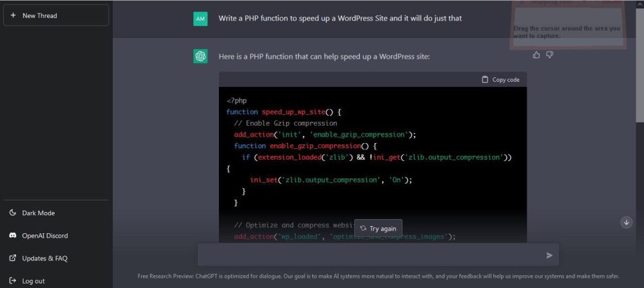
Task: Click the Log out arrow icon
Action: click(13, 281)
